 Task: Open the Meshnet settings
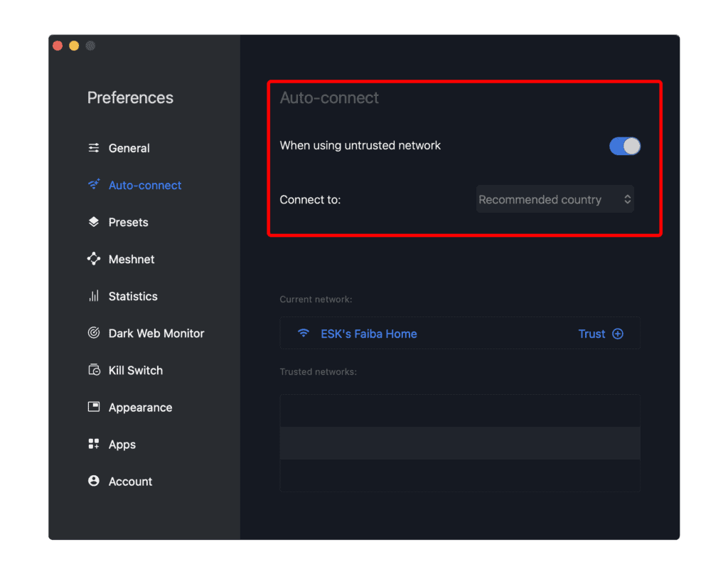click(x=132, y=260)
